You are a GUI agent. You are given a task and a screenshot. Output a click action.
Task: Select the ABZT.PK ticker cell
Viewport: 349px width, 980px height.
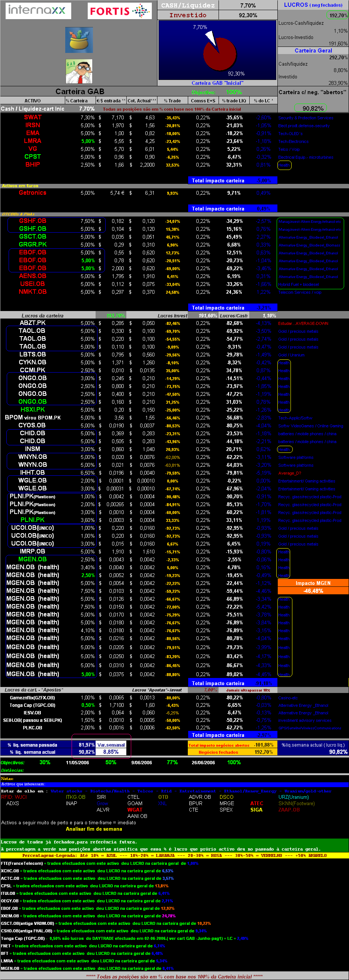tap(33, 323)
